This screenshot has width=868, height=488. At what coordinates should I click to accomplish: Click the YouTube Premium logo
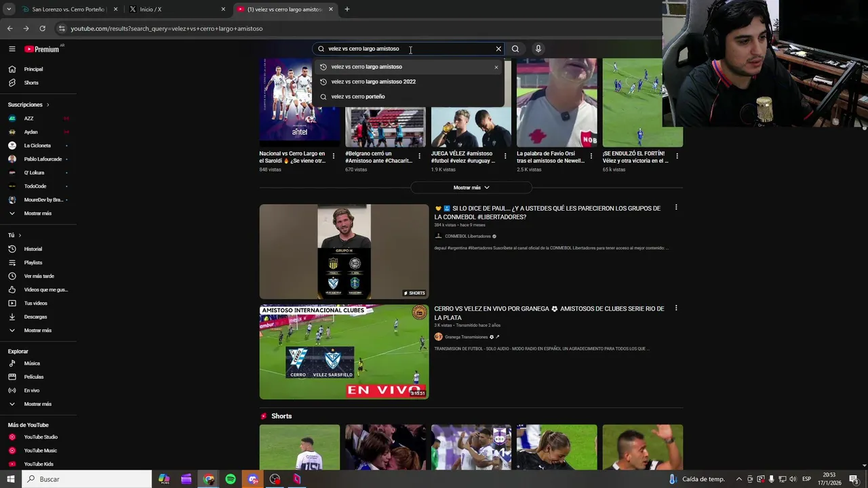42,49
